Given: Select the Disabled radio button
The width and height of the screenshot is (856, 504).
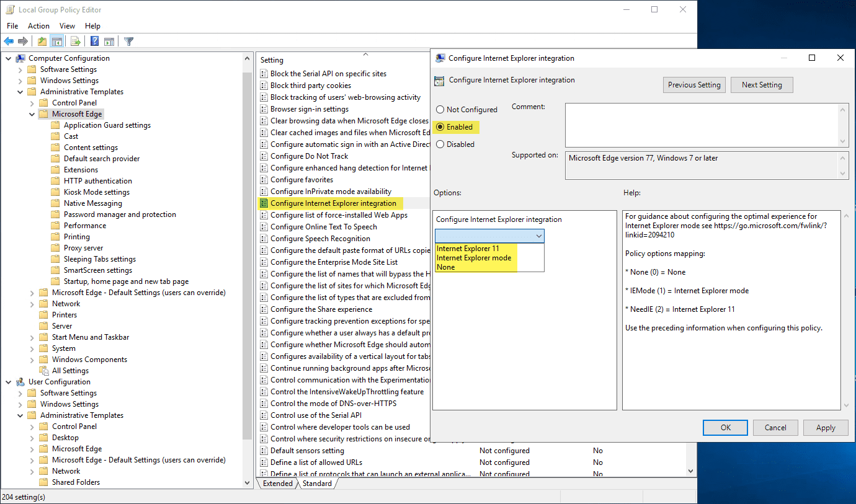Looking at the screenshot, I should click(x=440, y=144).
